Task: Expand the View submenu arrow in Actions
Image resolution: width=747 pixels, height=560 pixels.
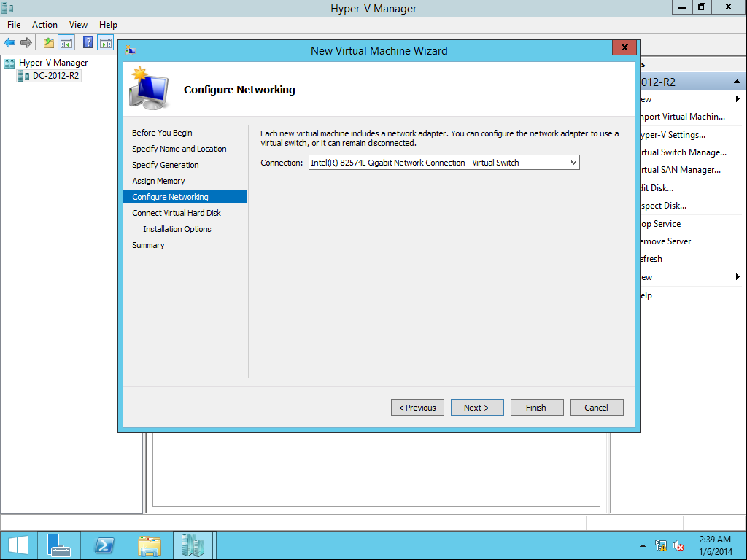Action: point(738,276)
